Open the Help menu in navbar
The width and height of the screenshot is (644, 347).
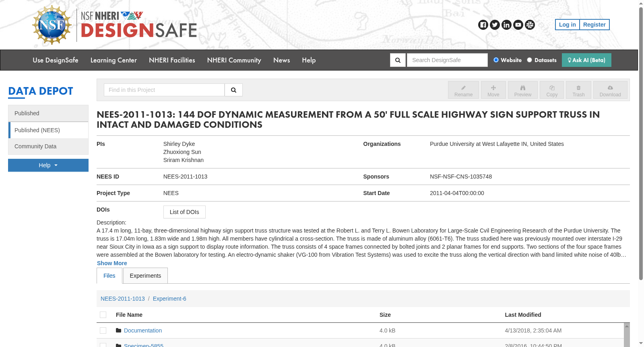309,60
